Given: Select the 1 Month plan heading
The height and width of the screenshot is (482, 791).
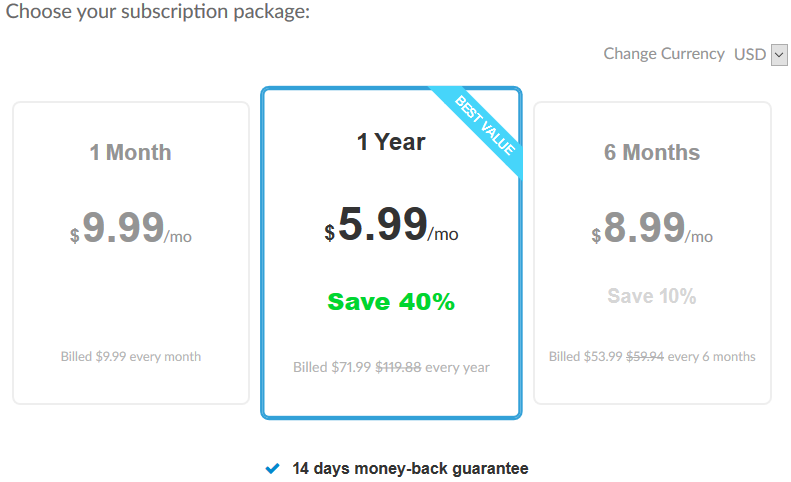Looking at the screenshot, I should [x=130, y=153].
